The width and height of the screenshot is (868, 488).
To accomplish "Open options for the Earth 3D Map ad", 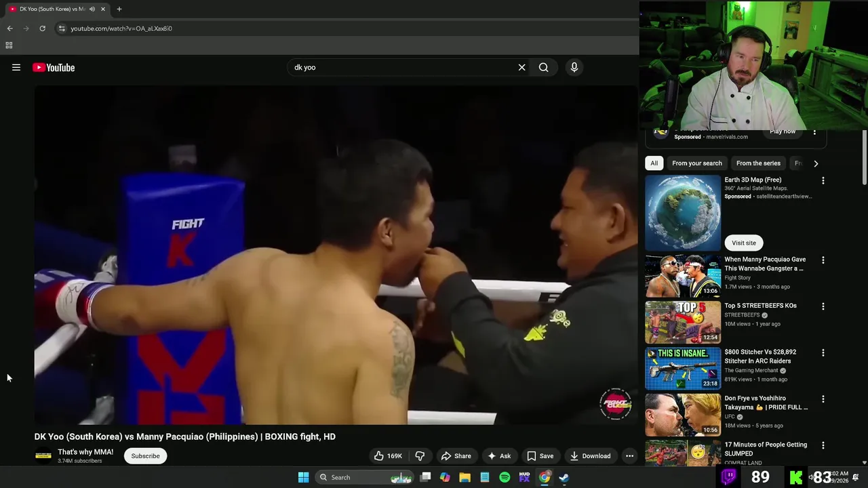I will (823, 181).
